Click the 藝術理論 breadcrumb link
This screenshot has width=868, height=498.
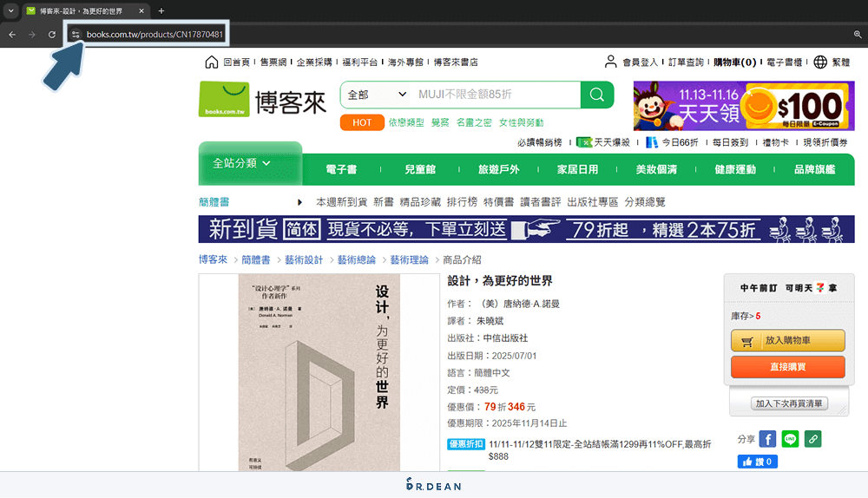coord(409,259)
